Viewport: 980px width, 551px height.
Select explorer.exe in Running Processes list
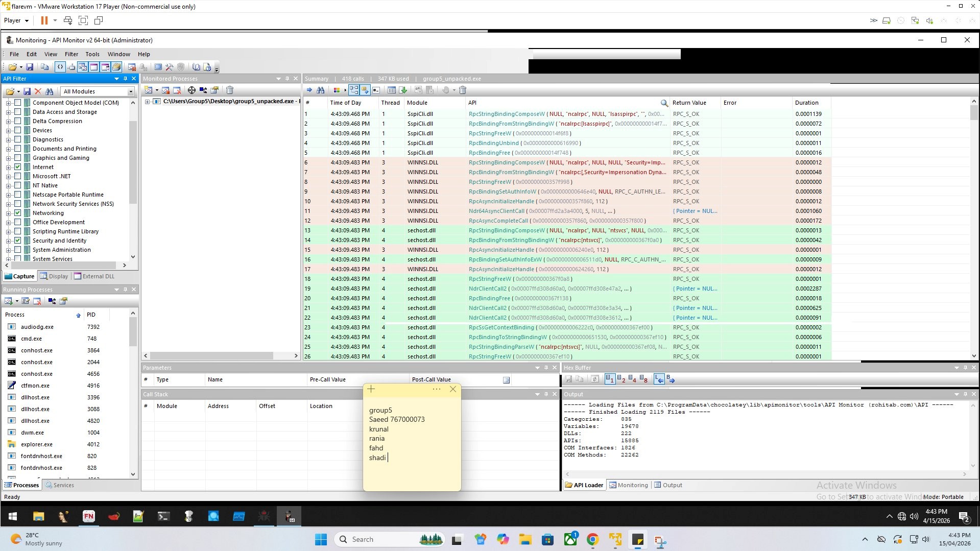[x=37, y=444]
